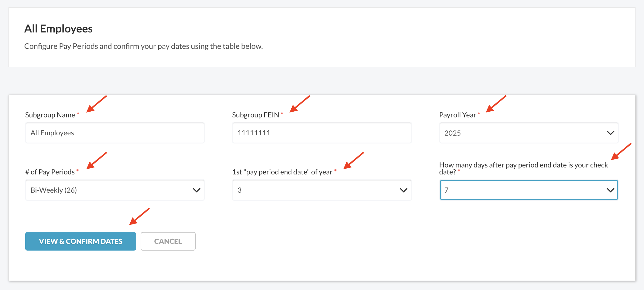Click the Payroll Year chevron arrow

point(610,133)
